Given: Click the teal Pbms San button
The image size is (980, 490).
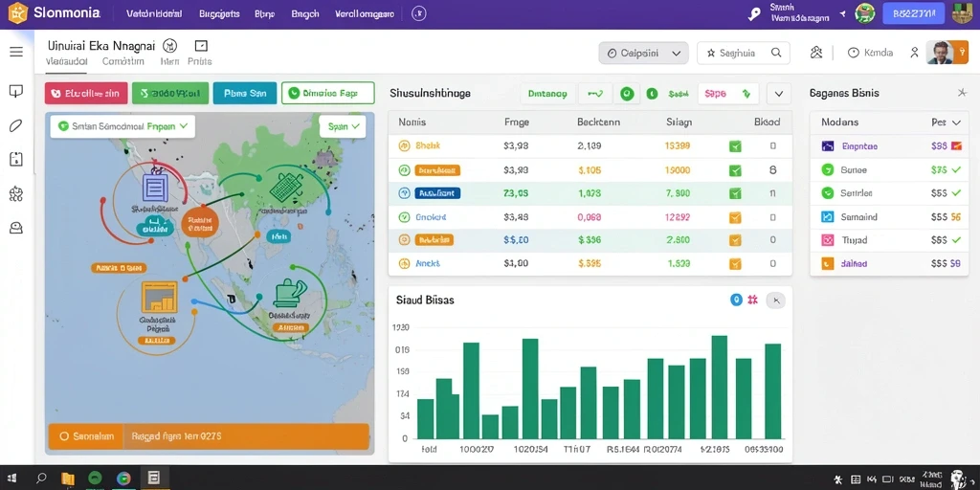Looking at the screenshot, I should pos(244,93).
